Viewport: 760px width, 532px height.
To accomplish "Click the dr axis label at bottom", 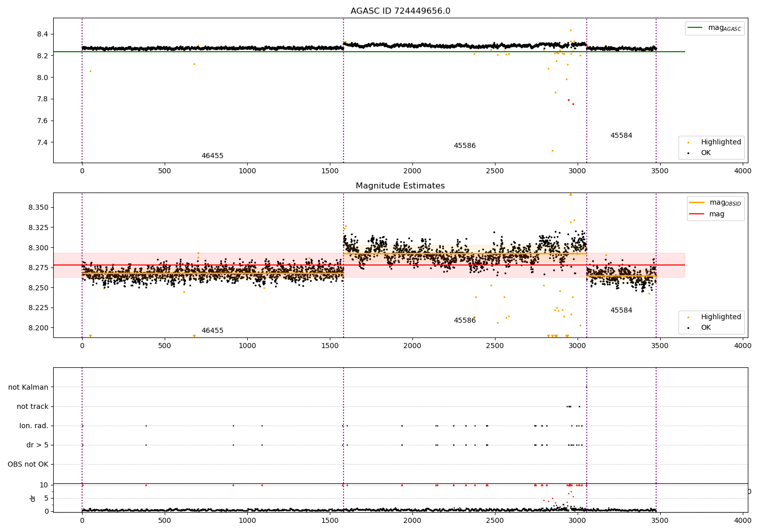I will tap(33, 498).
